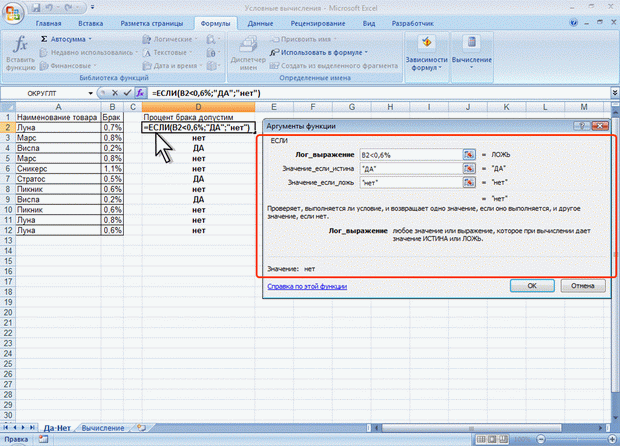
Task: Collapse dialog via Лог_выражение range selector icon
Action: coord(468,155)
